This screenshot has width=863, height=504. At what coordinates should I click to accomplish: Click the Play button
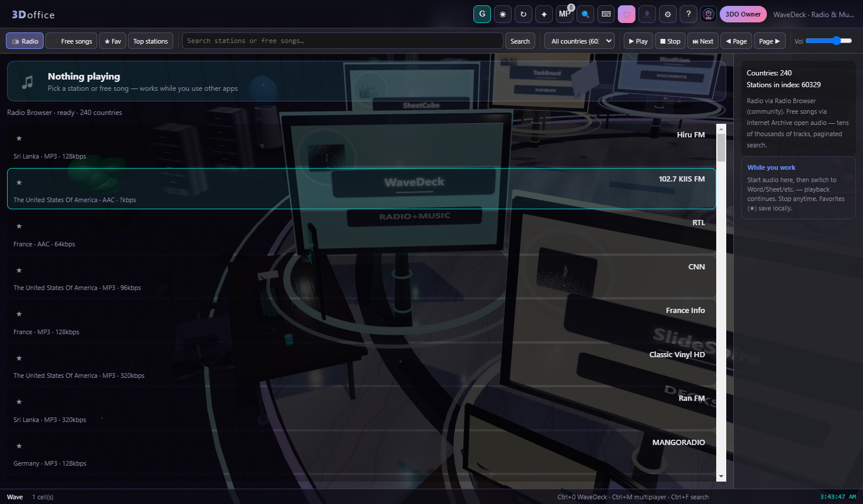(638, 41)
